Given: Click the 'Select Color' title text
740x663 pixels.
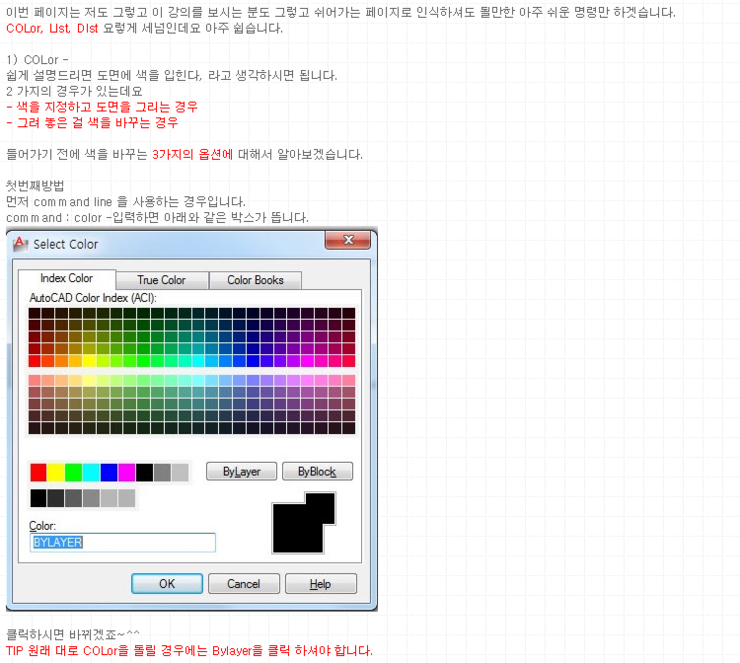Looking at the screenshot, I should [x=66, y=244].
